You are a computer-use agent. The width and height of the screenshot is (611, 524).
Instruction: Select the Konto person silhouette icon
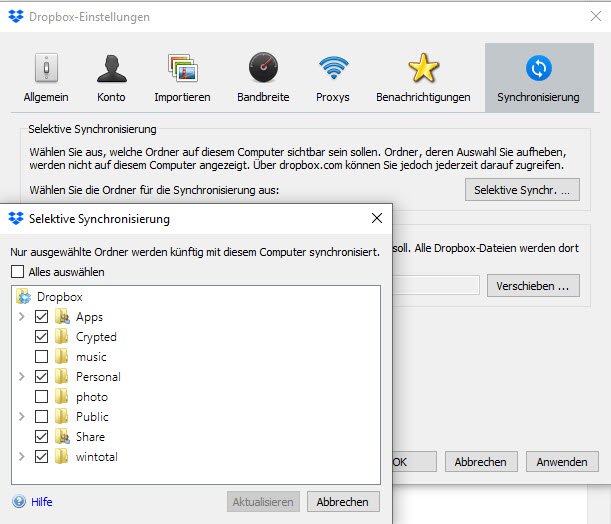(111, 68)
